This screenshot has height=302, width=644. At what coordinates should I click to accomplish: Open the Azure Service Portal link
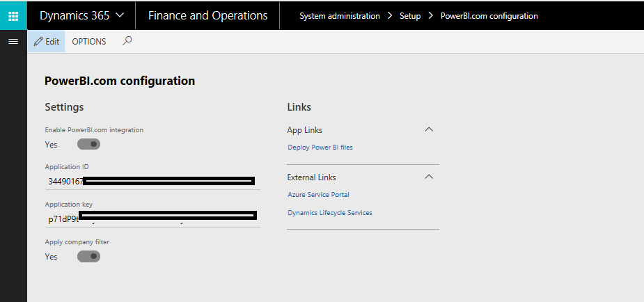tap(318, 195)
